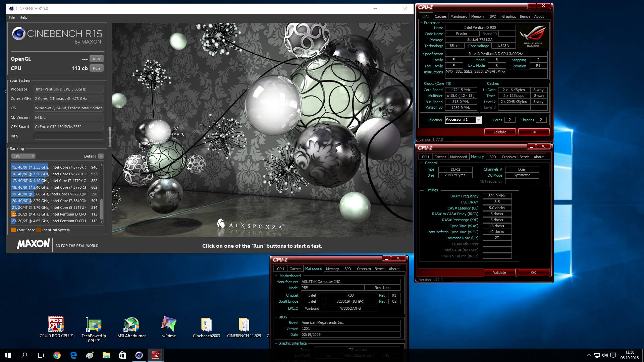Open Graphics tab in Memory CPU-Z window

(509, 157)
